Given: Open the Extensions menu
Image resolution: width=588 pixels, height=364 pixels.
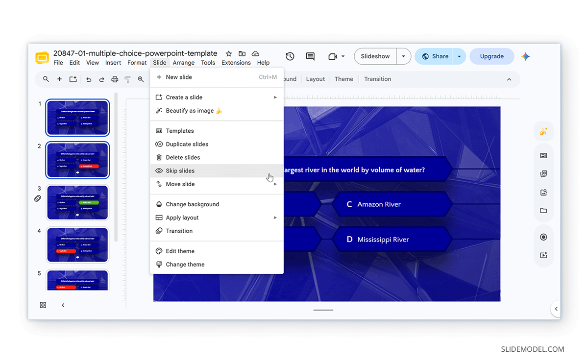Looking at the screenshot, I should tap(236, 63).
